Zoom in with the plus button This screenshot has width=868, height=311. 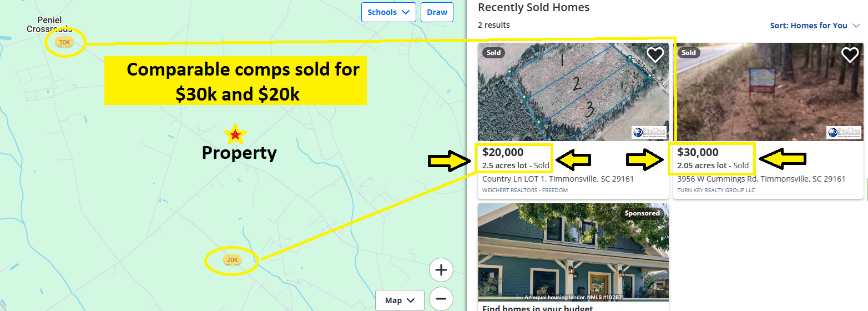click(x=441, y=270)
